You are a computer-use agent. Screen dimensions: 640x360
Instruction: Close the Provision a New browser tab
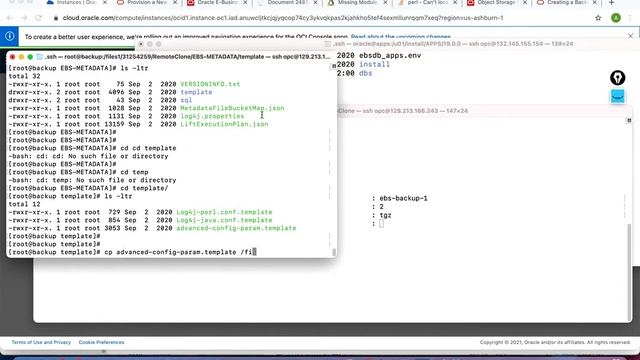point(175,3)
